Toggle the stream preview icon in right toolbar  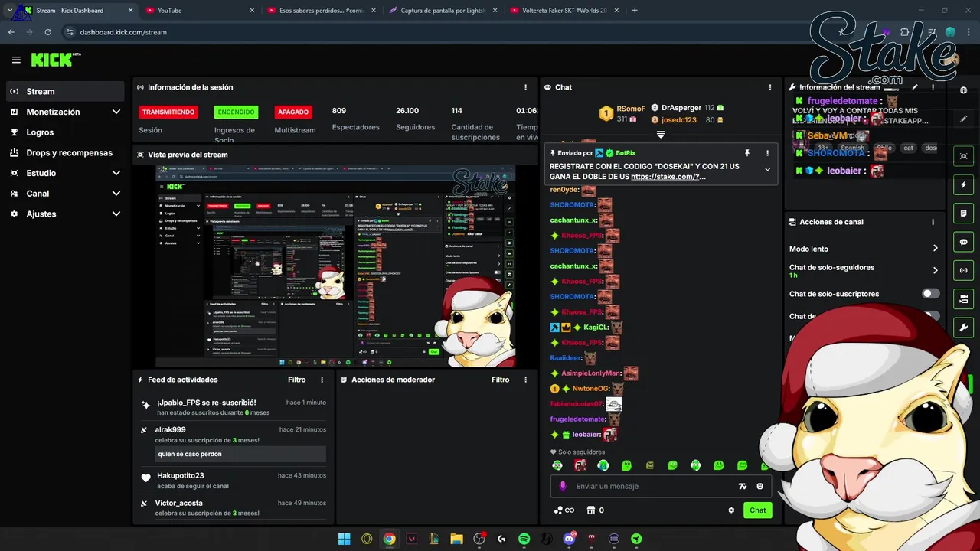[x=964, y=156]
